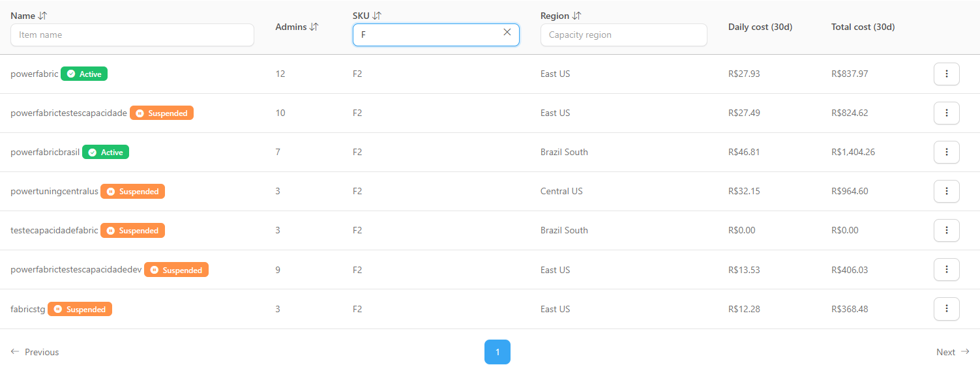Open actions menu for powerfabrictestescapacidadedev row
This screenshot has height=365, width=980.
[x=947, y=269]
